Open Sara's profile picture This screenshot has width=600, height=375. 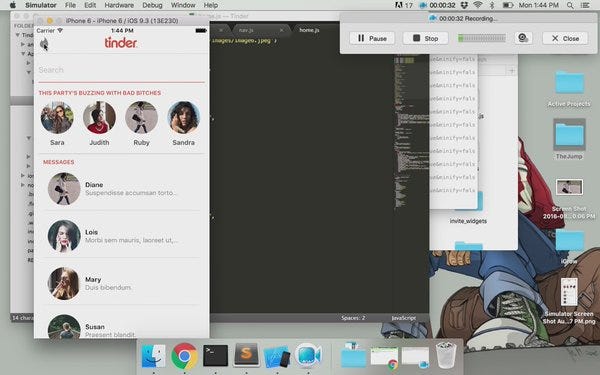pyautogui.click(x=57, y=117)
